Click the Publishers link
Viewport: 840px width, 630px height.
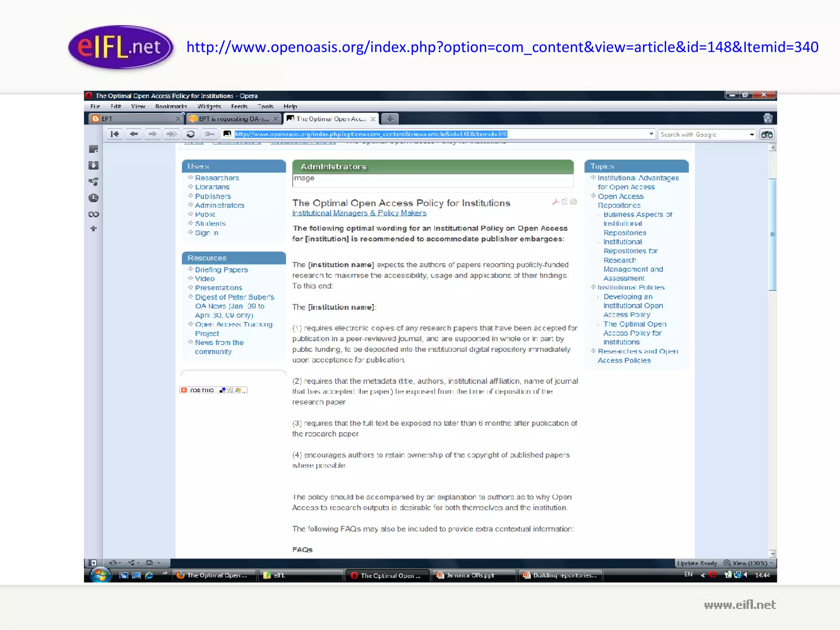pos(213,196)
